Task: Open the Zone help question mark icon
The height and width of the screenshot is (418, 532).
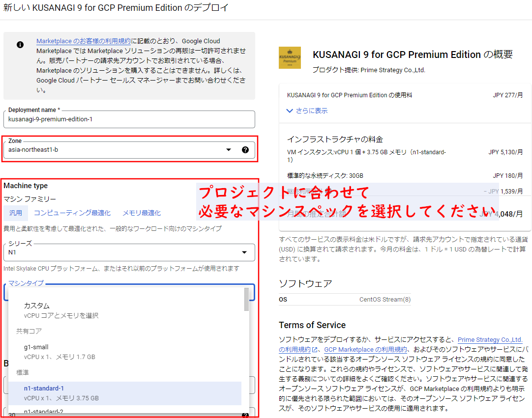Action: coord(245,150)
